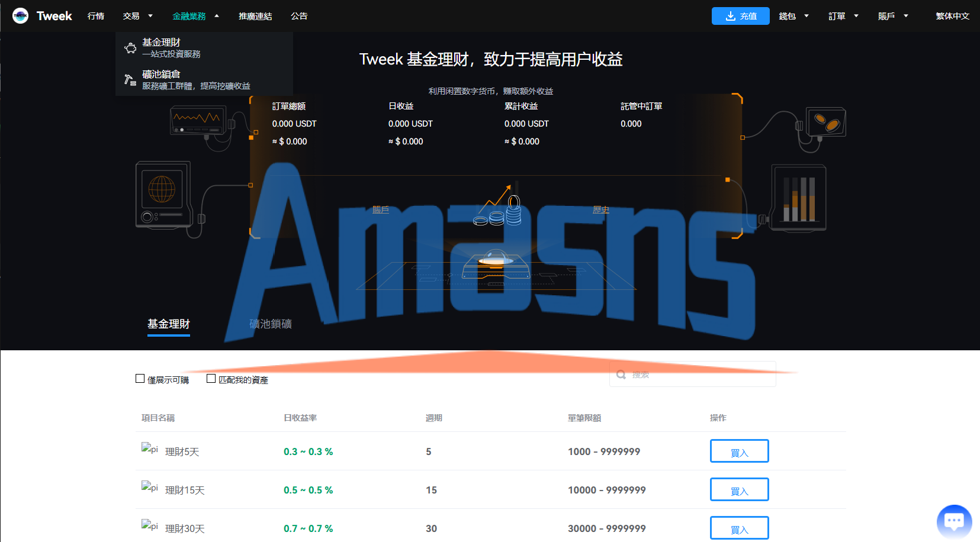The image size is (980, 542).
Task: Click 買入 for 理財5天
Action: click(x=740, y=451)
